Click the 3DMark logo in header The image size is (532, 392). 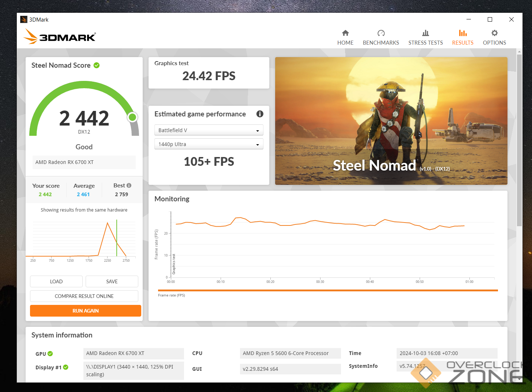click(60, 37)
